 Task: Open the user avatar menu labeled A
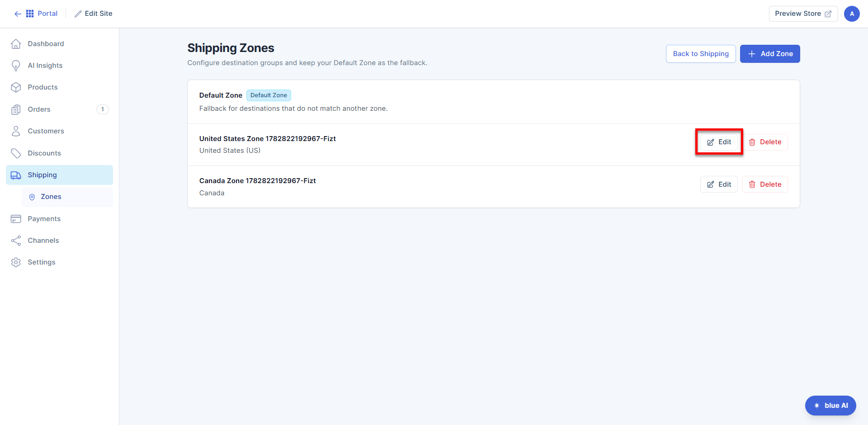click(852, 14)
